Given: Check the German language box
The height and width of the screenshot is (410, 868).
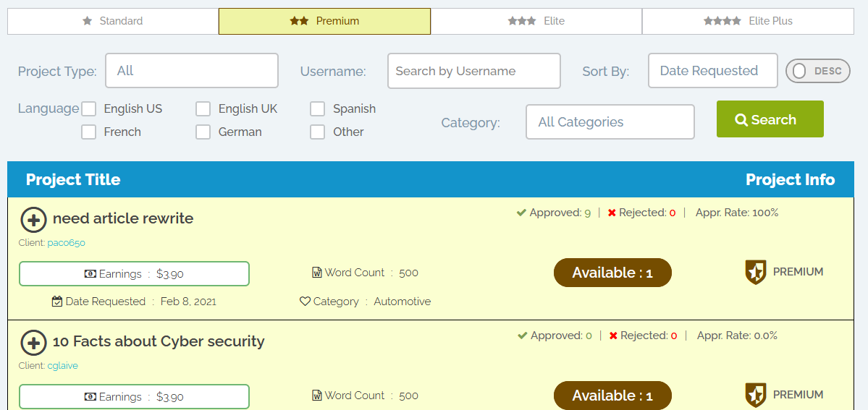Looking at the screenshot, I should point(203,132).
